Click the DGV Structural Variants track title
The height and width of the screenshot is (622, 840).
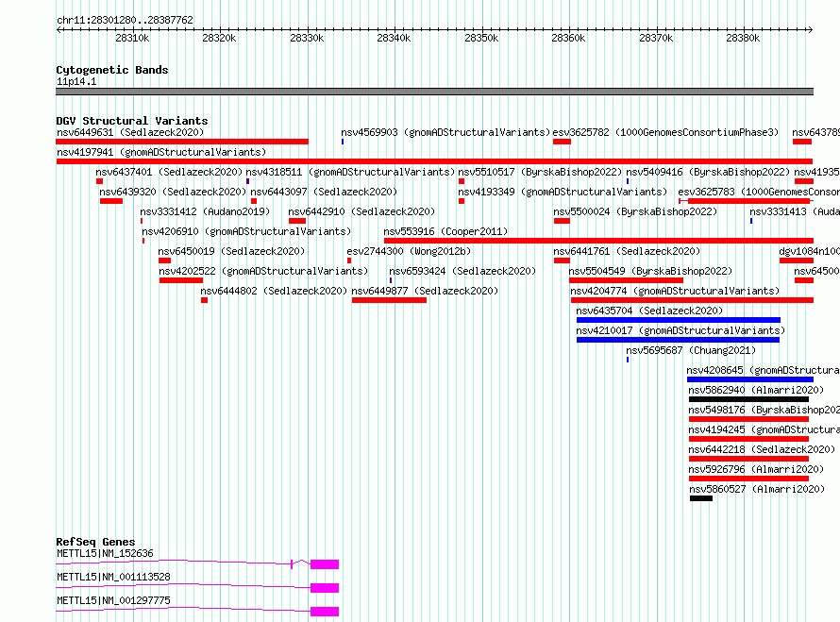click(132, 121)
